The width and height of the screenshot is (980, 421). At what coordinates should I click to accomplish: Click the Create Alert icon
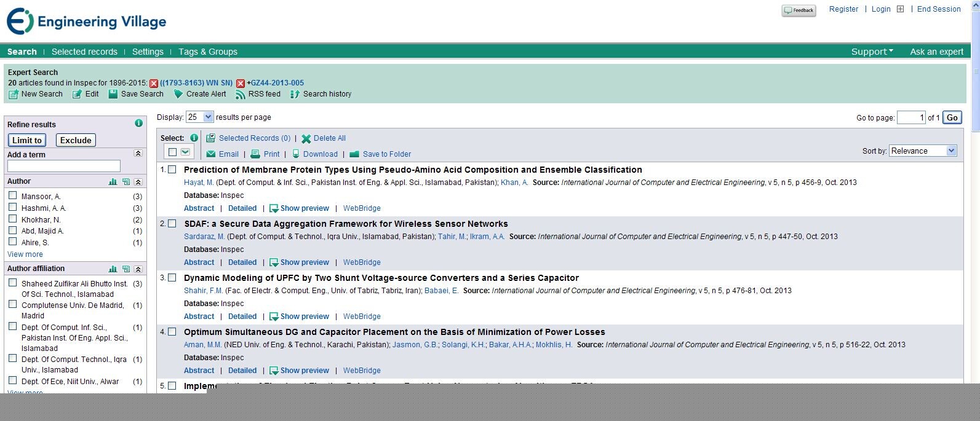178,94
